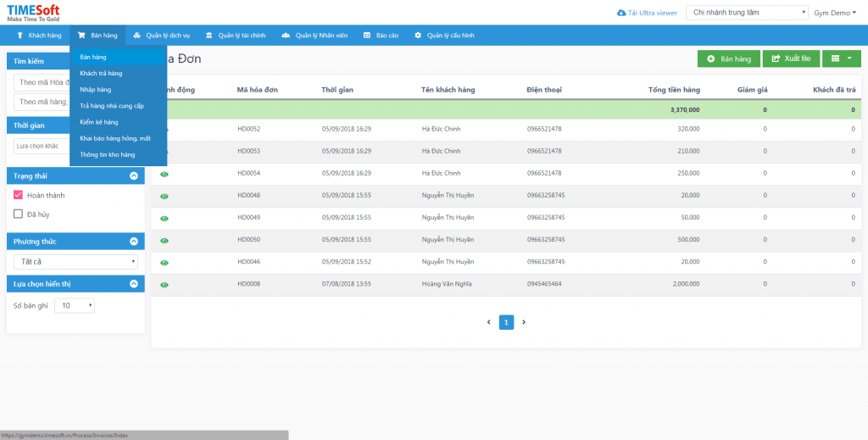Screen dimensions: 868x440
Task: Collapse the Trạng thái panel
Action: pyautogui.click(x=133, y=175)
